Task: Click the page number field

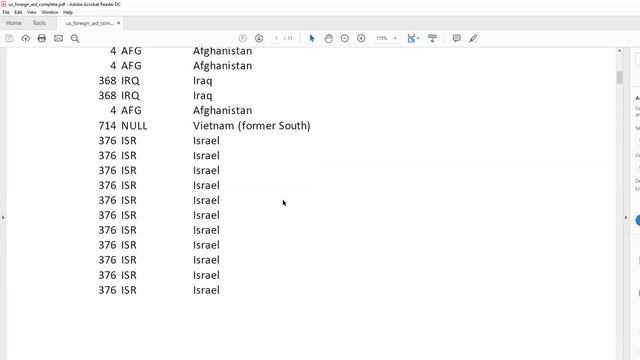Action: [x=276, y=38]
